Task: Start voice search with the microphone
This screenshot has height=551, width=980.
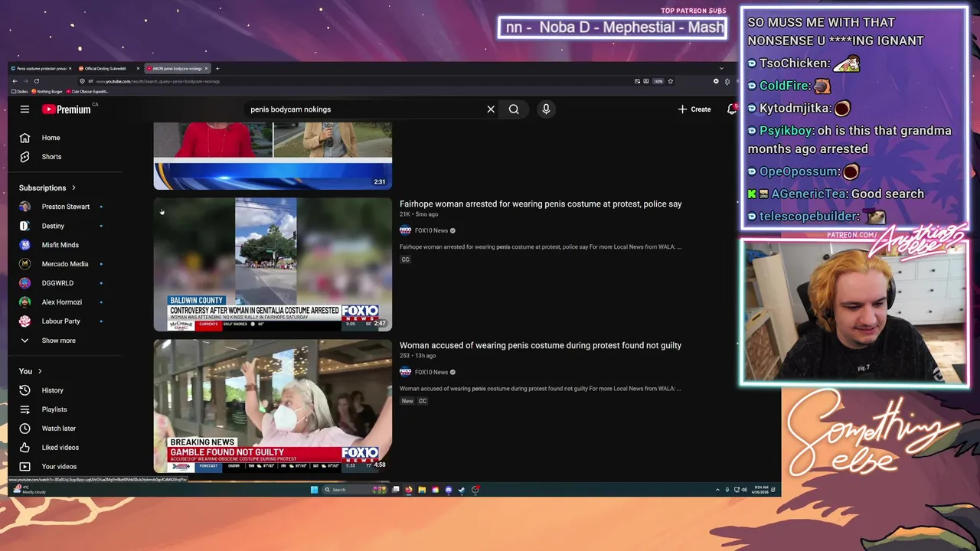Action: coord(546,109)
